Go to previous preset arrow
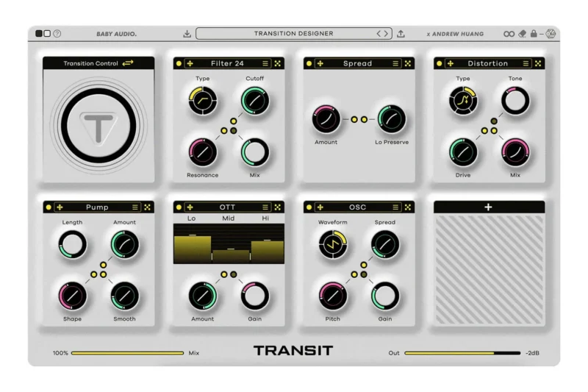Screen dimensions: 588x392 [379, 33]
